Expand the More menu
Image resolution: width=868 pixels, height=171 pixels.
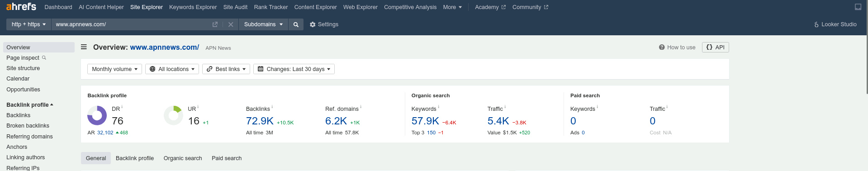point(452,7)
